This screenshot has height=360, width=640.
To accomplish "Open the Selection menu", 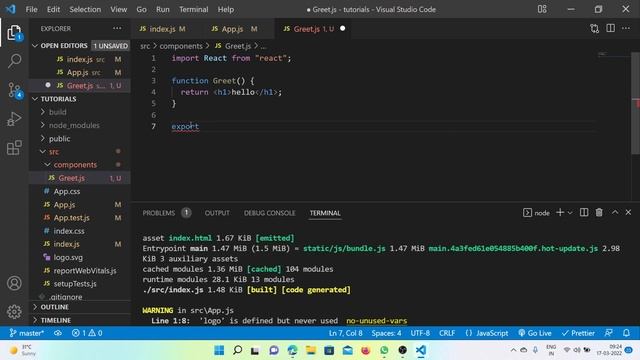I will coord(85,9).
